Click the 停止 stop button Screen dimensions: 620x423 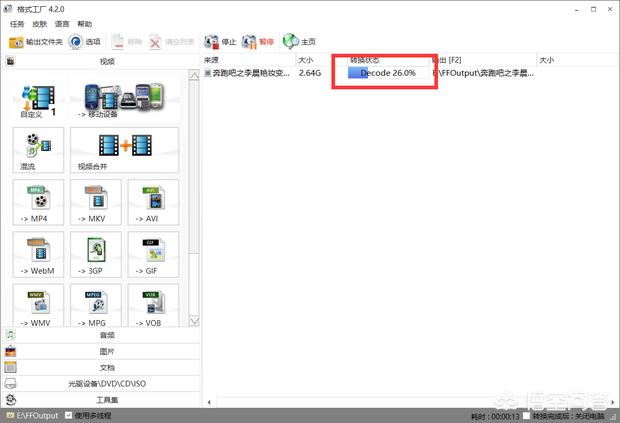point(220,42)
